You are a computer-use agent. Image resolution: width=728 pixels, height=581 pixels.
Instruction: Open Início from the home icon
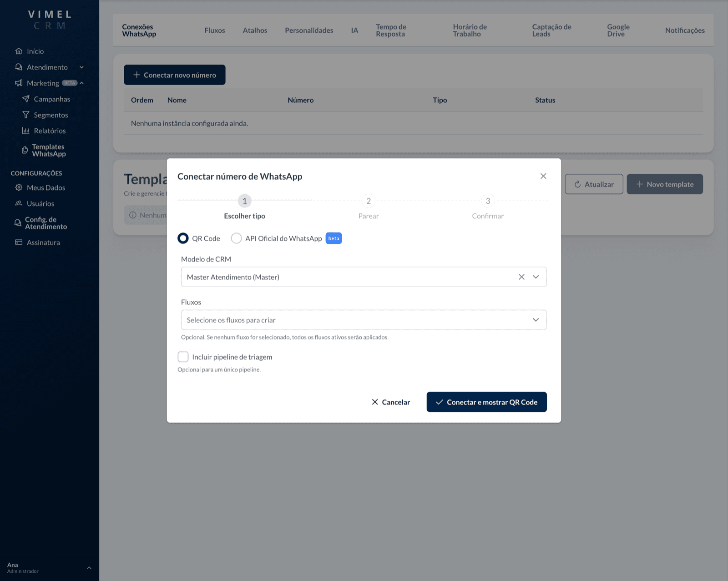point(19,51)
